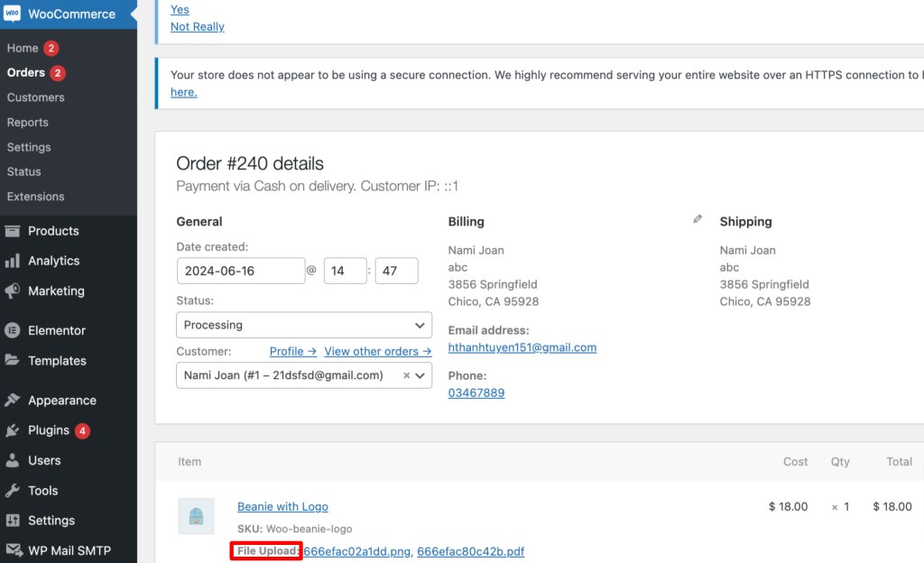Image resolution: width=924 pixels, height=563 pixels.
Task: Click the hour field showing 14
Action: pos(346,271)
